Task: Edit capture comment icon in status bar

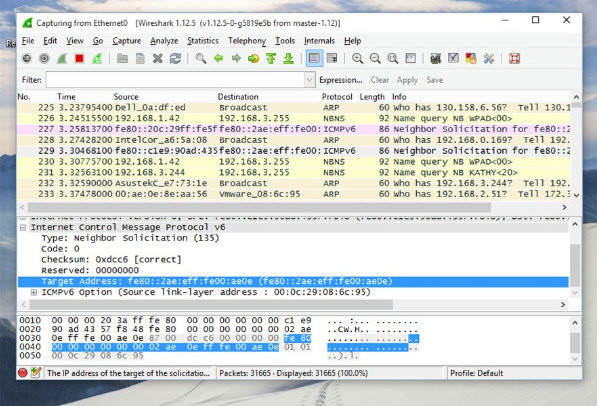Action: (x=36, y=373)
